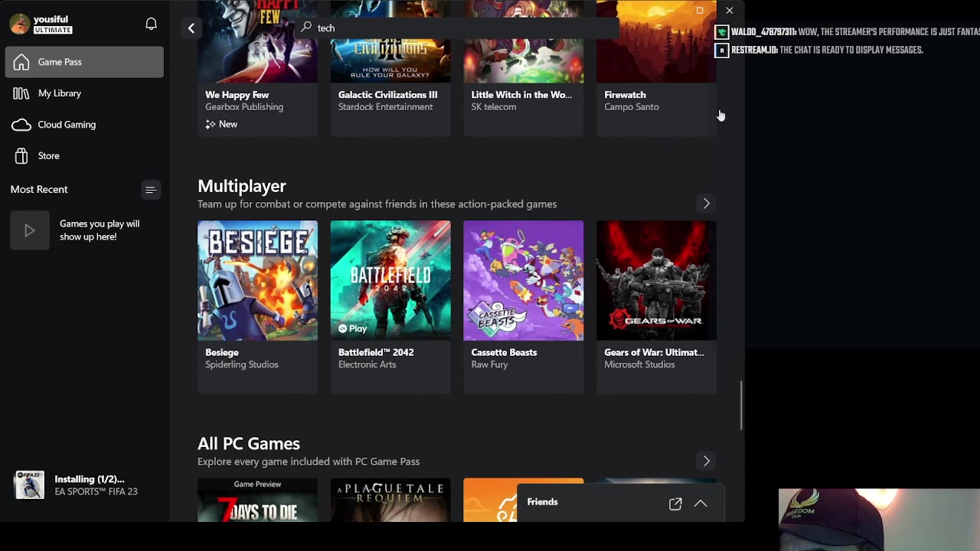Click the Multiplayer section heading
980x551 pixels.
click(241, 186)
